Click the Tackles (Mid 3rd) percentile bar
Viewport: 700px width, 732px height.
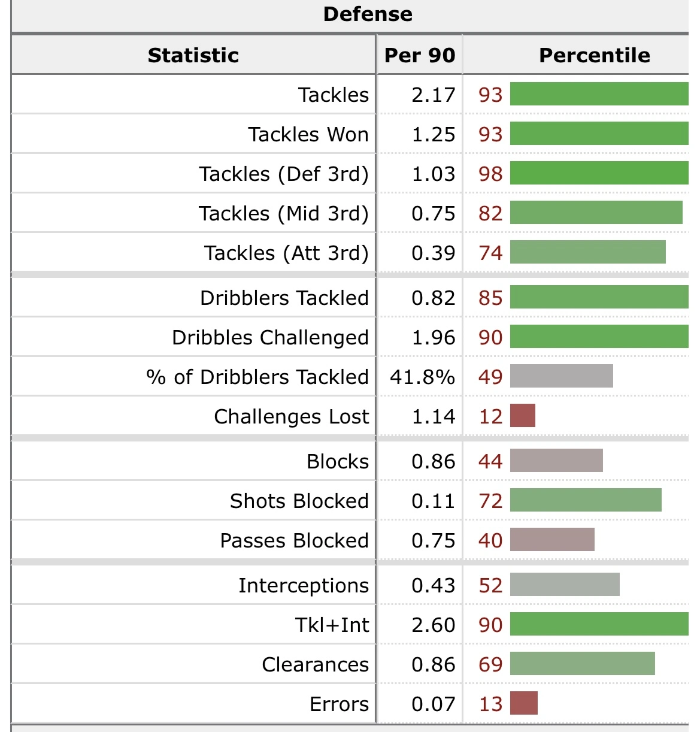(x=596, y=213)
